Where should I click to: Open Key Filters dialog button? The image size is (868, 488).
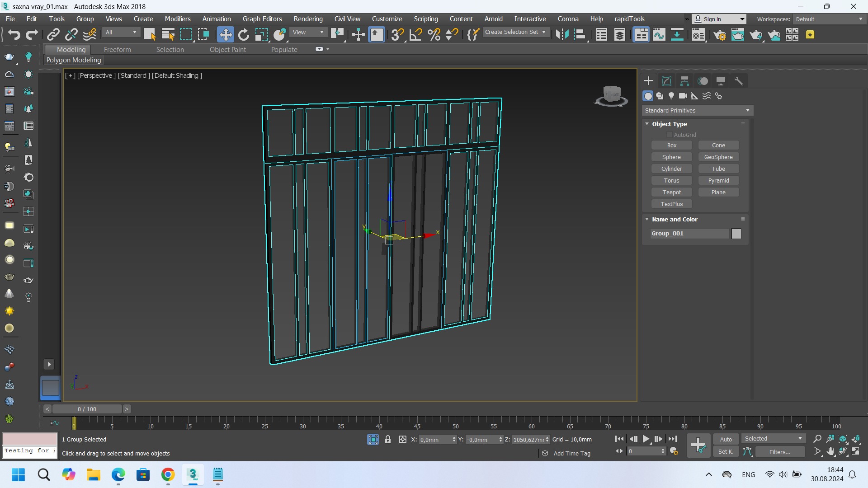point(779,452)
